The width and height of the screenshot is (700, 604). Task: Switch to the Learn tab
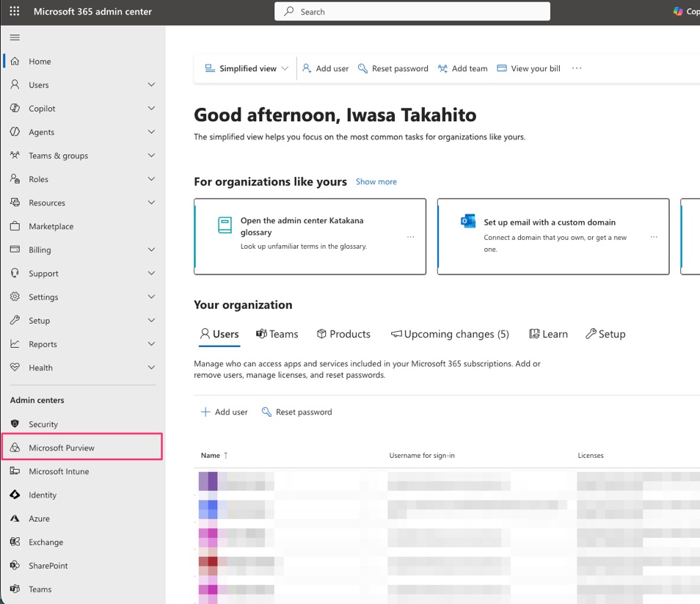[548, 334]
